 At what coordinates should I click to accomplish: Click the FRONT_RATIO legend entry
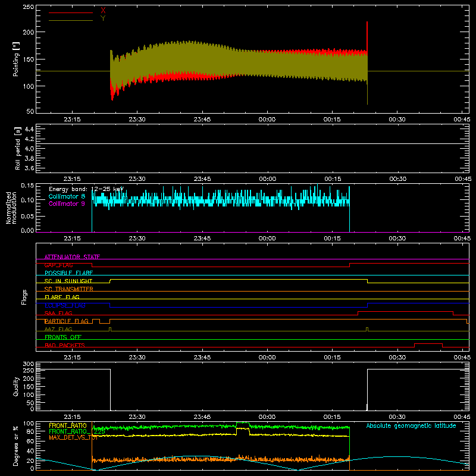pyautogui.click(x=68, y=425)
